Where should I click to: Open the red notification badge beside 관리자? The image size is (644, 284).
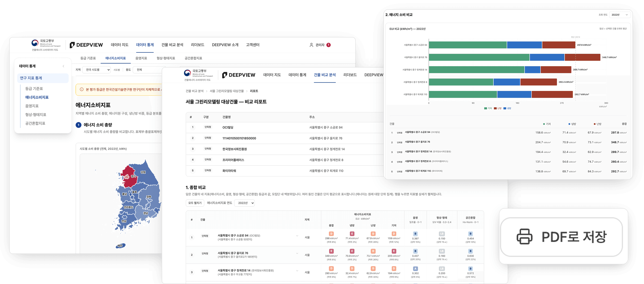[x=328, y=45]
